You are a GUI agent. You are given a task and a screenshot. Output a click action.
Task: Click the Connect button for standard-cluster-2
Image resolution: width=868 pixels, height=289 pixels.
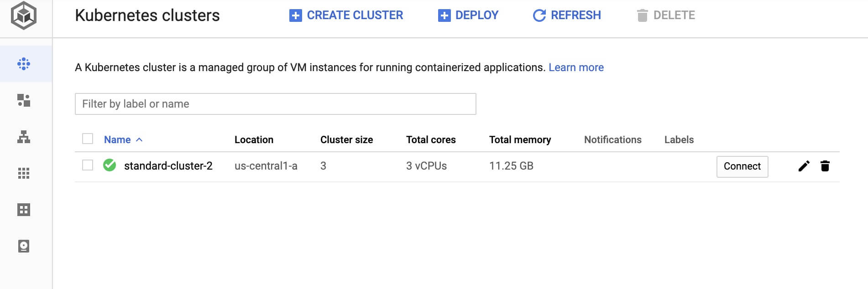743,166
